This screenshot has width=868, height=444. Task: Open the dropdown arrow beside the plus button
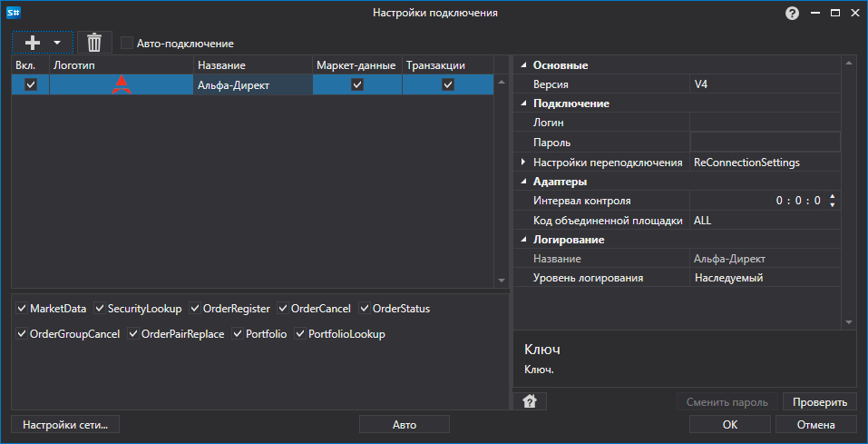click(x=57, y=42)
